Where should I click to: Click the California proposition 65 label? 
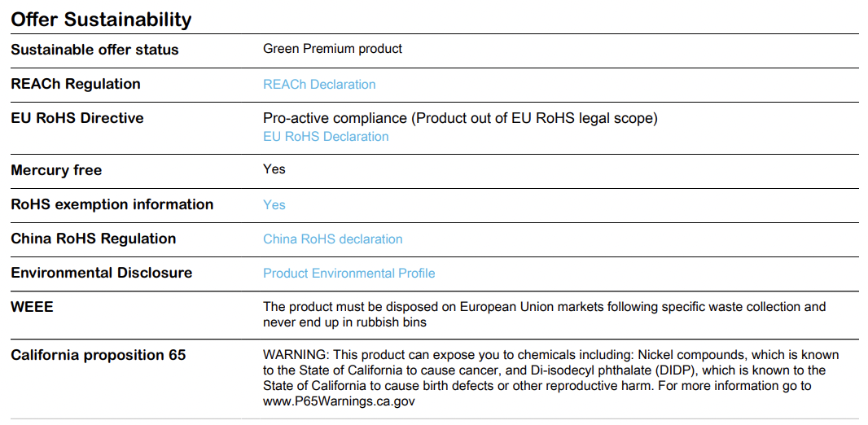[x=98, y=355]
